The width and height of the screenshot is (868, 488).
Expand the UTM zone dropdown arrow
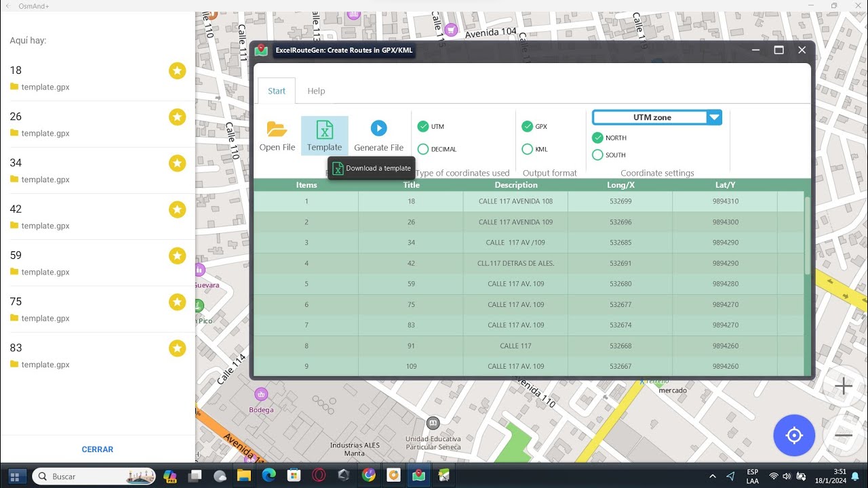714,117
